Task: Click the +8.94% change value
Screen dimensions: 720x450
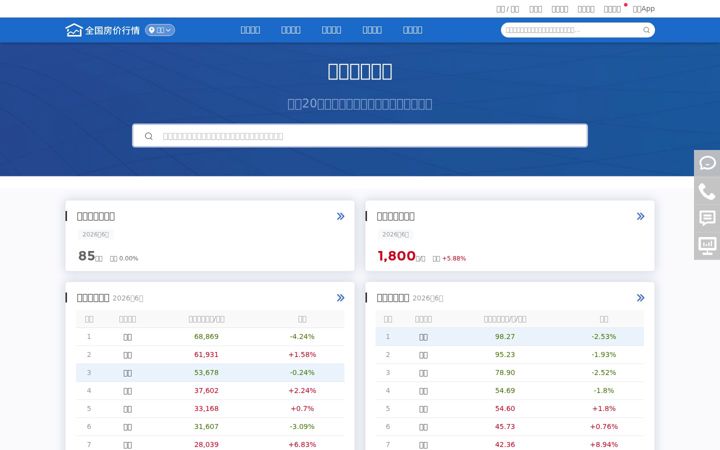Action: click(604, 444)
